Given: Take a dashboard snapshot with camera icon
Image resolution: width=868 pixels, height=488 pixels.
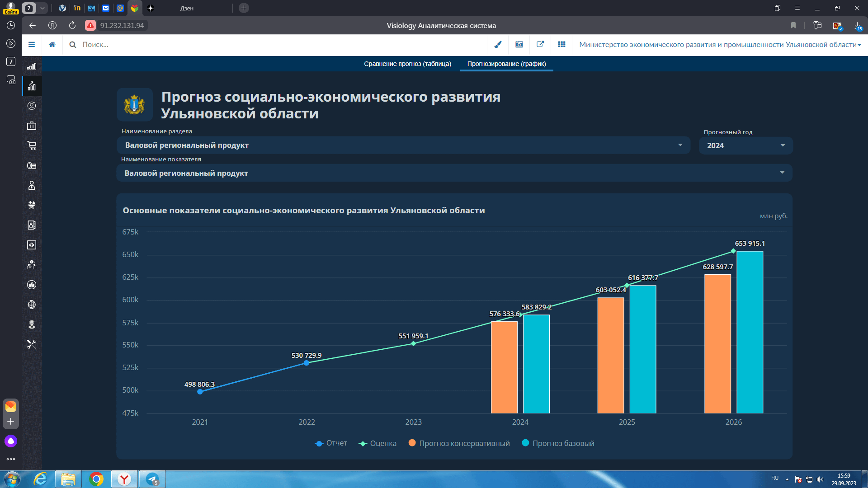Looking at the screenshot, I should 519,44.
